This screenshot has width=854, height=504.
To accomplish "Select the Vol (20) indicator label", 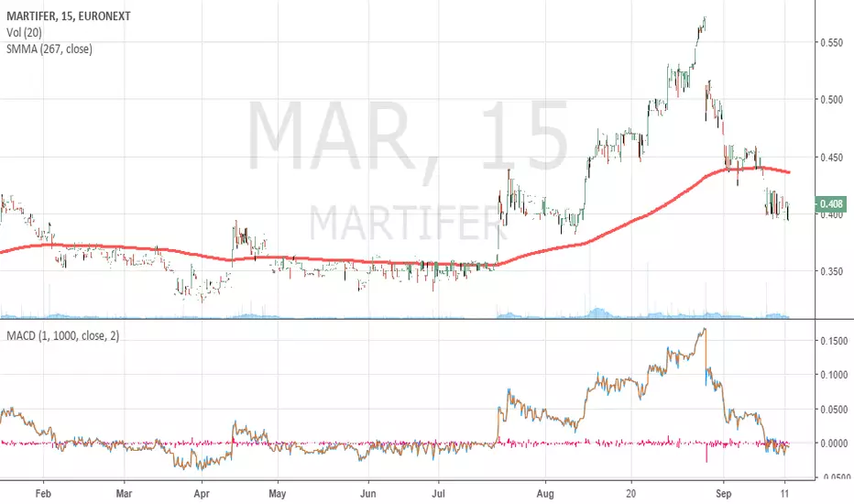I will coord(24,33).
